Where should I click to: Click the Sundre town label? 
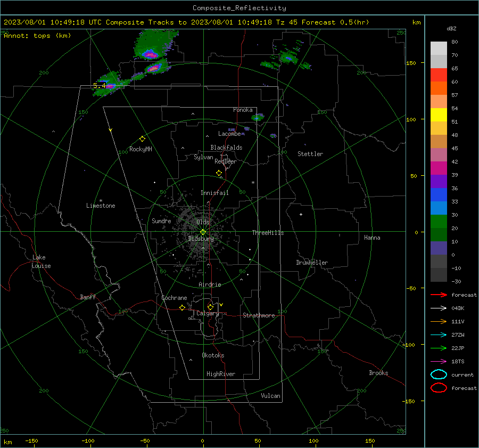tap(161, 221)
